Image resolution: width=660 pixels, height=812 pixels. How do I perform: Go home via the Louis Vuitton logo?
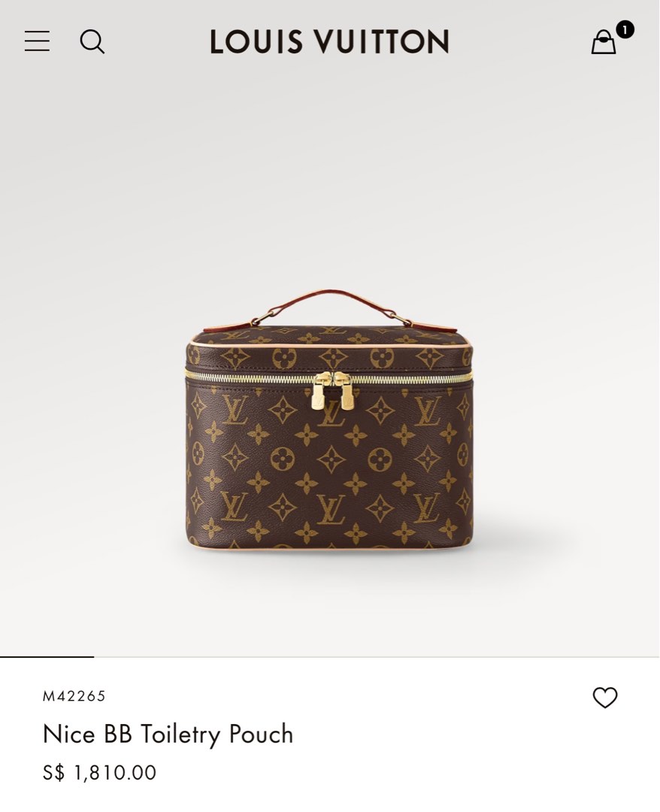[x=329, y=41]
